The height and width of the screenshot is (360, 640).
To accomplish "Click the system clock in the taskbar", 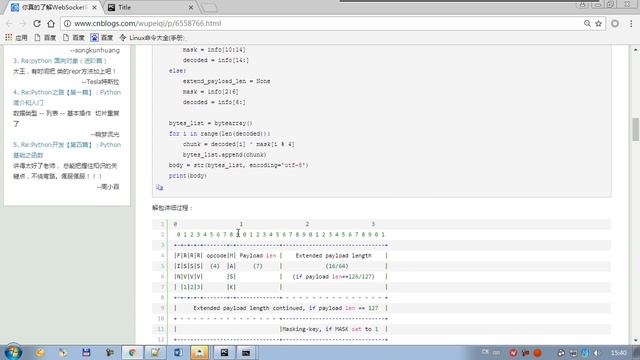I will coord(619,353).
